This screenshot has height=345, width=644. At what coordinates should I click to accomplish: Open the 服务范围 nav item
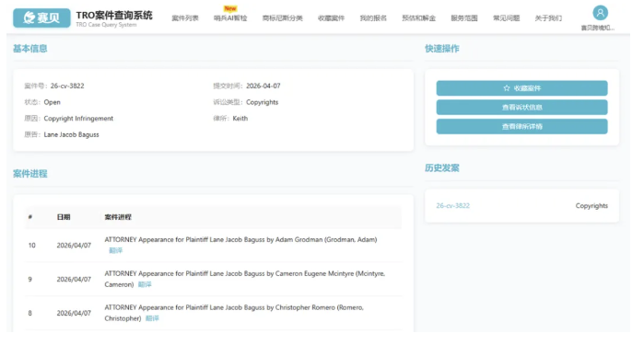coord(464,18)
